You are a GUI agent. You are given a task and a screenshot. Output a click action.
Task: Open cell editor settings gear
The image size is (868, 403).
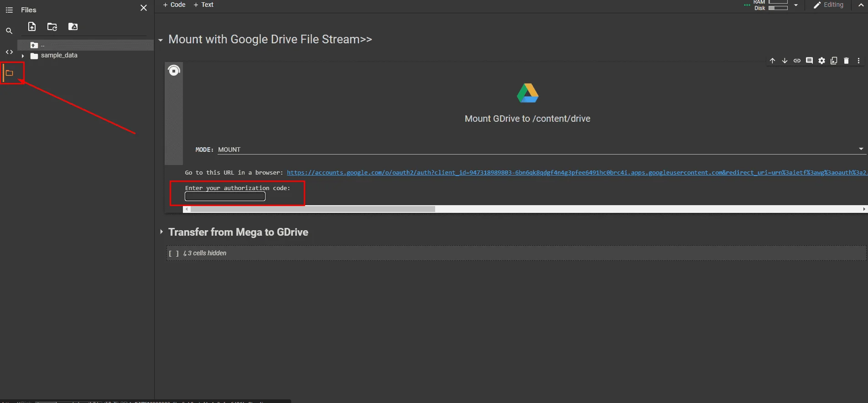tap(821, 61)
